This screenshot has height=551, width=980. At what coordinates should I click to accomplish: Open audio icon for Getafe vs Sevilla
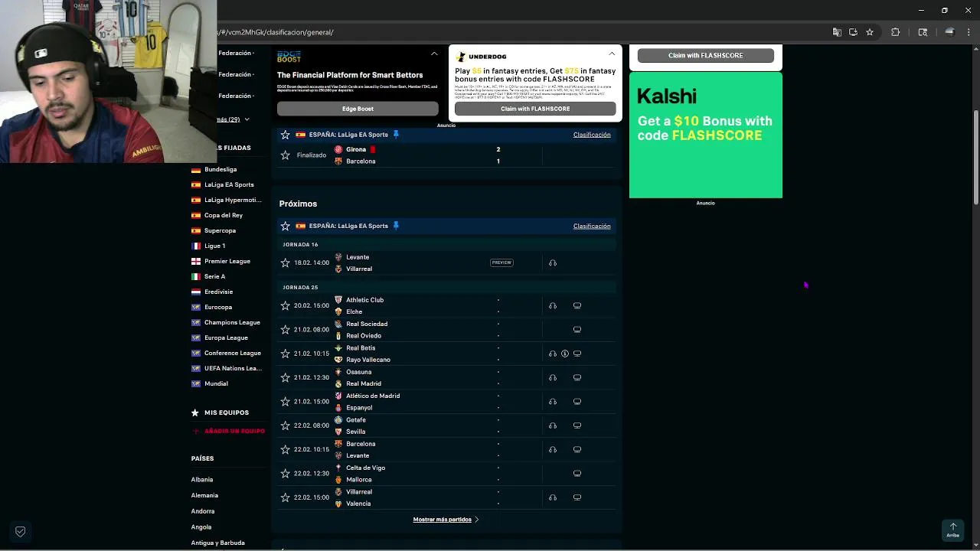(552, 425)
